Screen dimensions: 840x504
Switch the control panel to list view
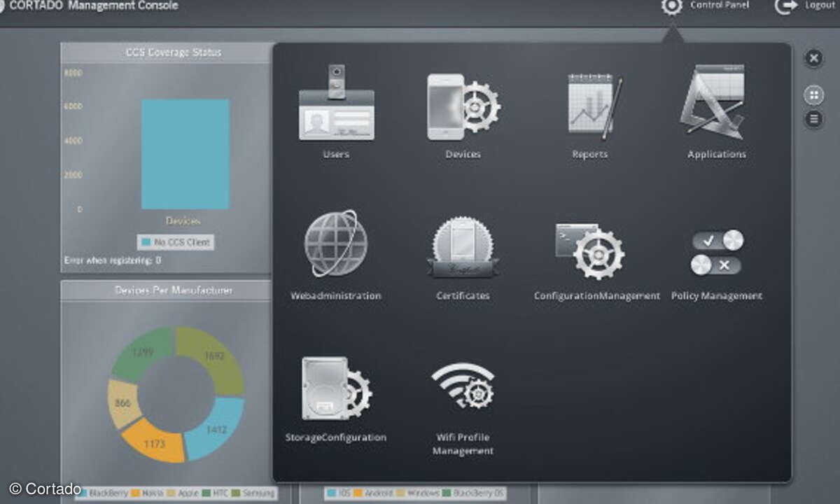tap(813, 119)
